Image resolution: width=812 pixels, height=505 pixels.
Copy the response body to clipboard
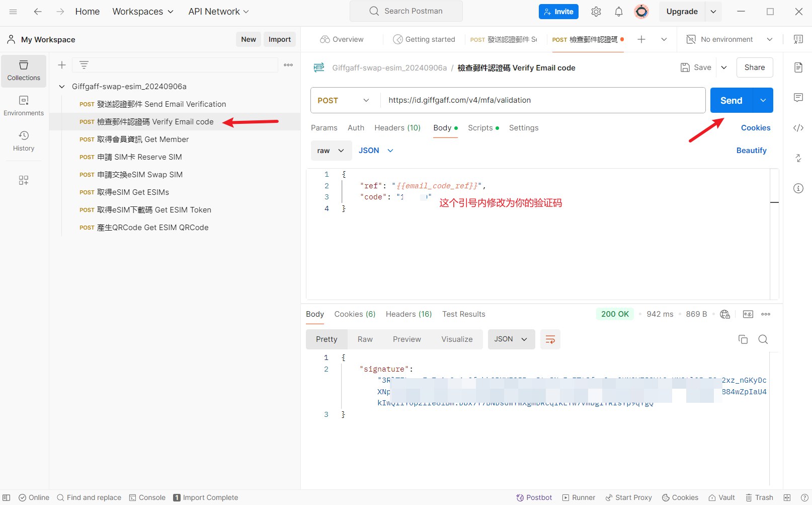(743, 339)
